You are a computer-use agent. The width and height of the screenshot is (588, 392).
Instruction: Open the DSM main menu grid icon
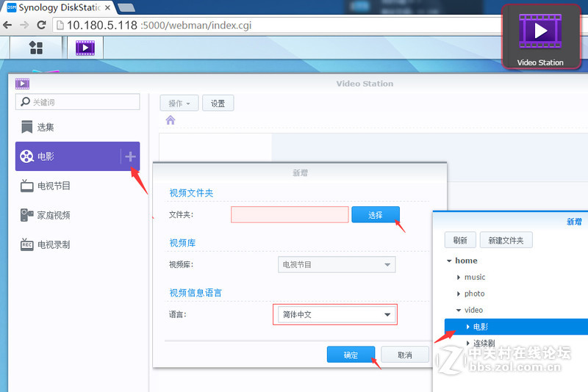(x=36, y=48)
